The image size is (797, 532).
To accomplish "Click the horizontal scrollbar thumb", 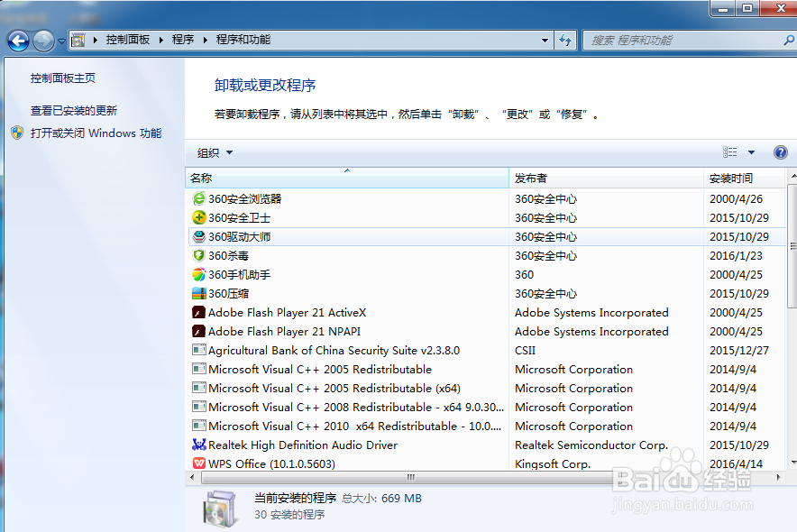I will [x=410, y=477].
